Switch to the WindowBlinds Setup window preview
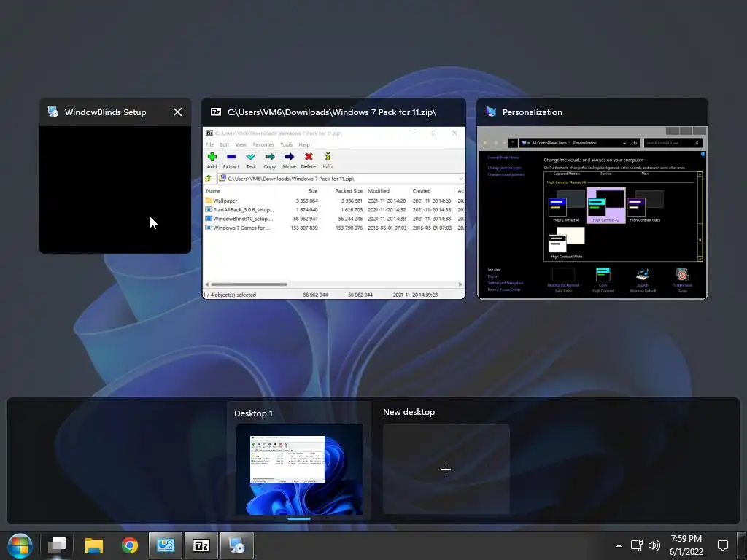747x560 pixels. pyautogui.click(x=115, y=190)
